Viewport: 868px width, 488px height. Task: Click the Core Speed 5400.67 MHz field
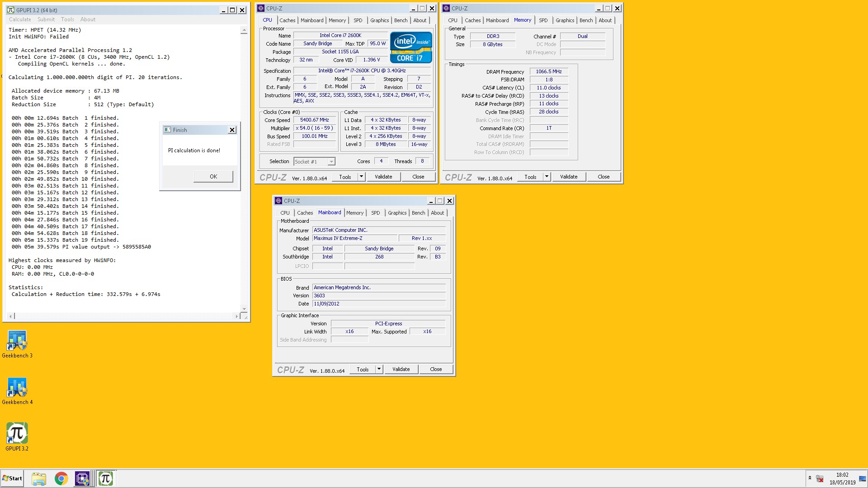pyautogui.click(x=315, y=120)
